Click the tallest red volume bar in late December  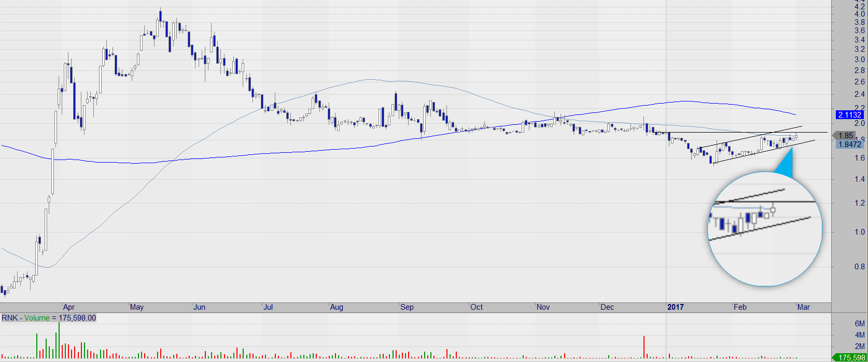644,346
